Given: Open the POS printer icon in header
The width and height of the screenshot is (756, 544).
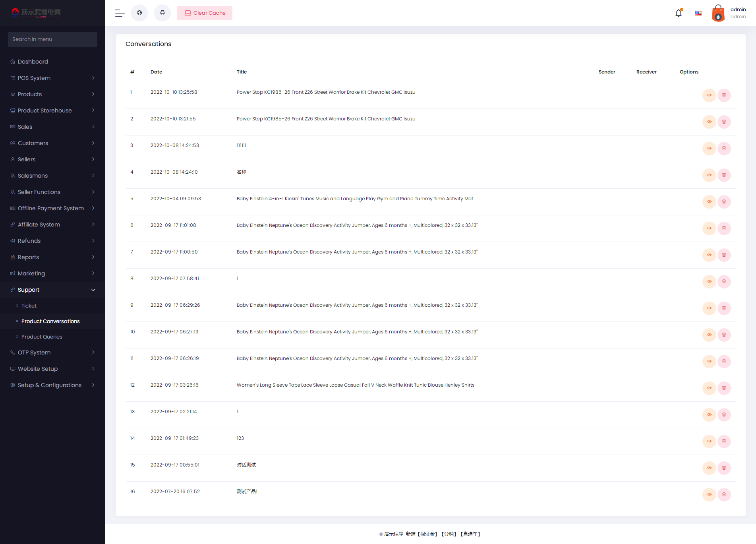Looking at the screenshot, I should pos(162,13).
